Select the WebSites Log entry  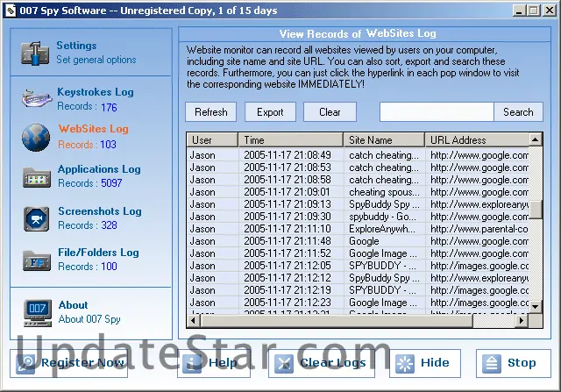click(94, 129)
